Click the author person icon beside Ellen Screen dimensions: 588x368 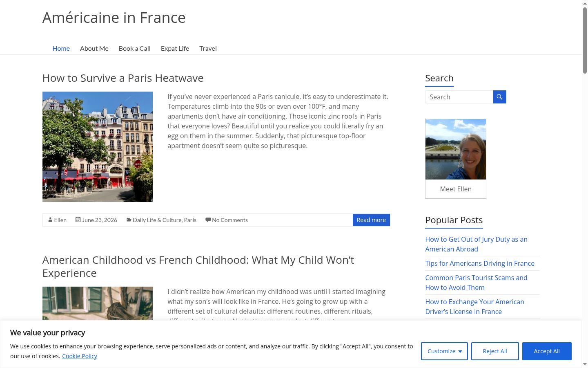50,220
